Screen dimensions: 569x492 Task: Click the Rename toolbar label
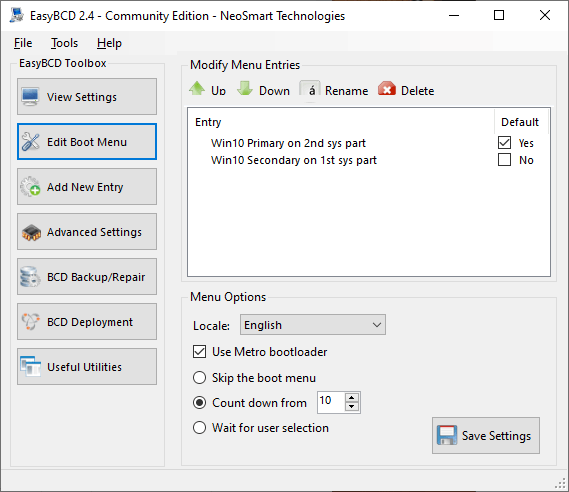[346, 91]
